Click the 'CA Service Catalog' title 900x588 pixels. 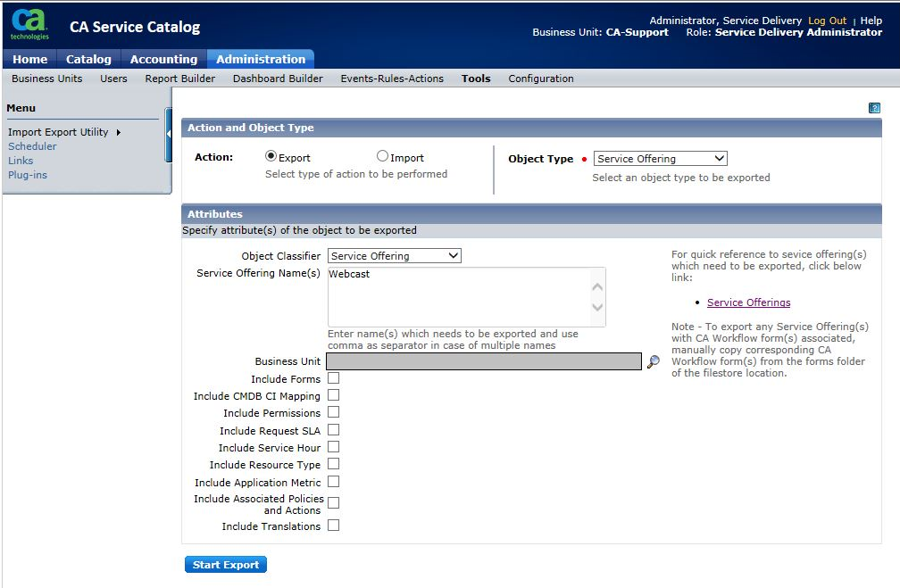pos(135,27)
